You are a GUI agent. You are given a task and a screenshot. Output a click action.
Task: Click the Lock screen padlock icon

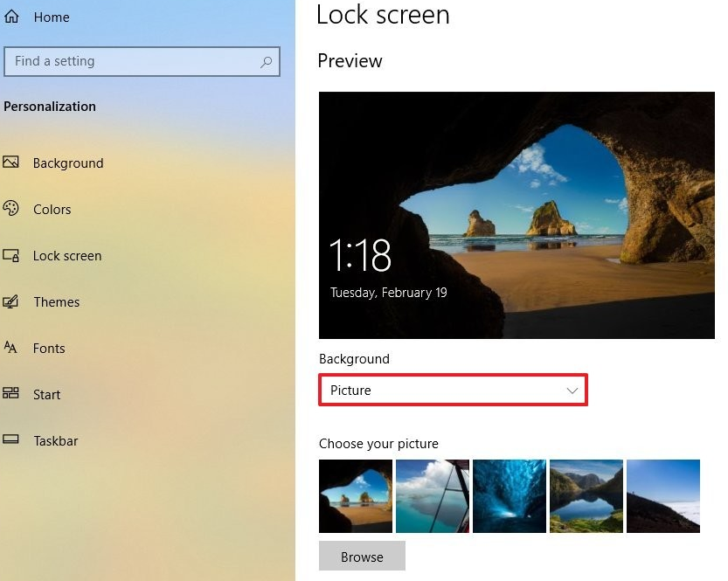click(12, 255)
